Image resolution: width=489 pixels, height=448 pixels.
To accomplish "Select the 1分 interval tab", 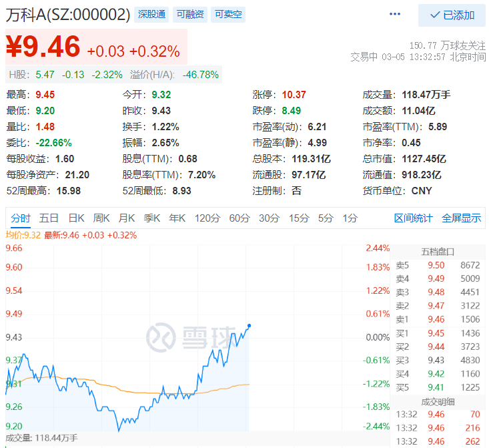I will pyautogui.click(x=350, y=218).
